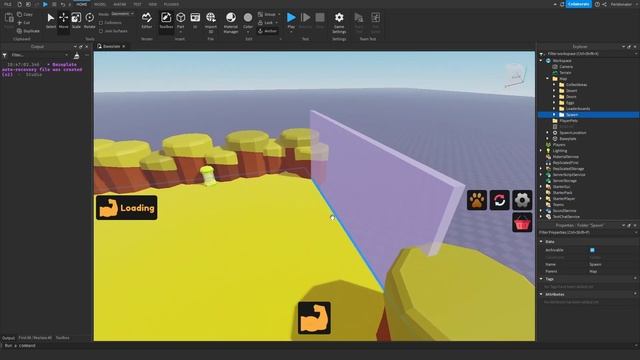Toggle the Collisions checkbox
Viewport: 640px width, 360px height.
coord(101,23)
